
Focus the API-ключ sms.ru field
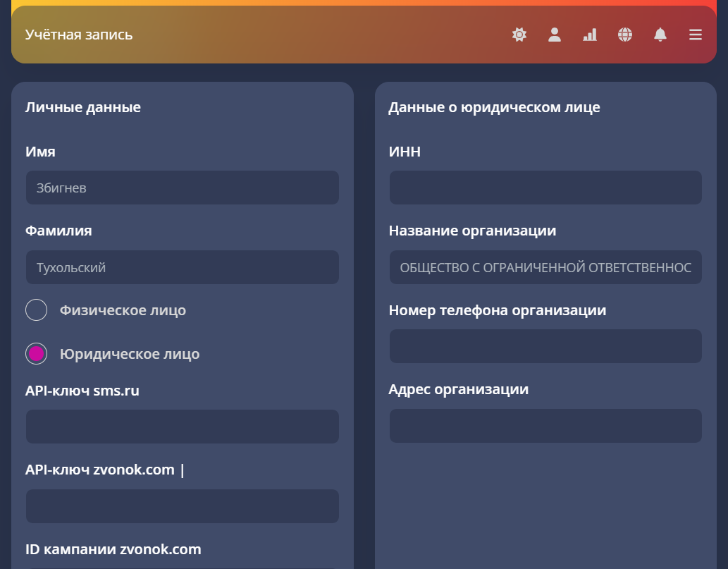click(182, 427)
